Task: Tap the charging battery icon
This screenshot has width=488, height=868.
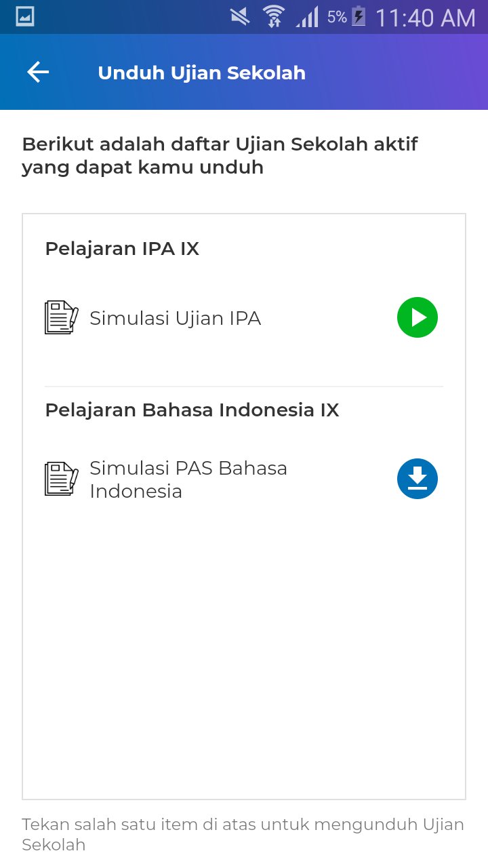Action: point(359,17)
